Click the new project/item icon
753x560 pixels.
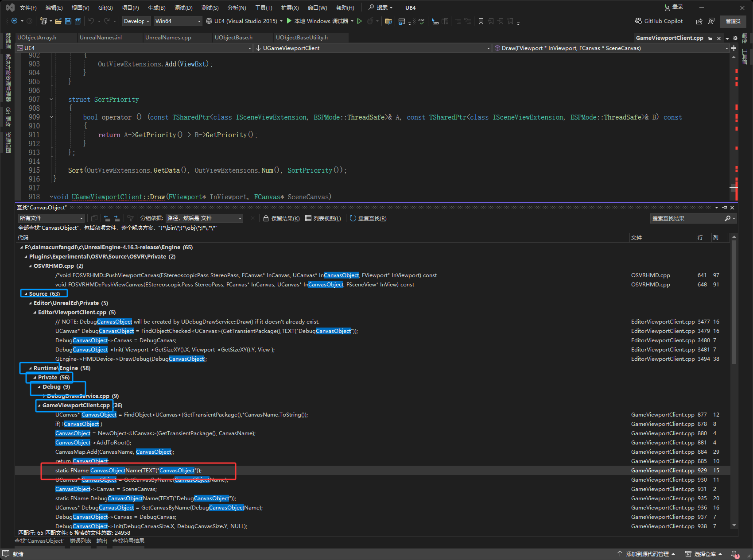(x=43, y=21)
